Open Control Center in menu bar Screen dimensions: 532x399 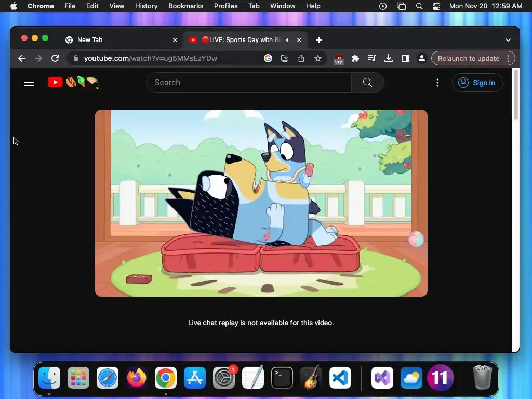coord(436,6)
